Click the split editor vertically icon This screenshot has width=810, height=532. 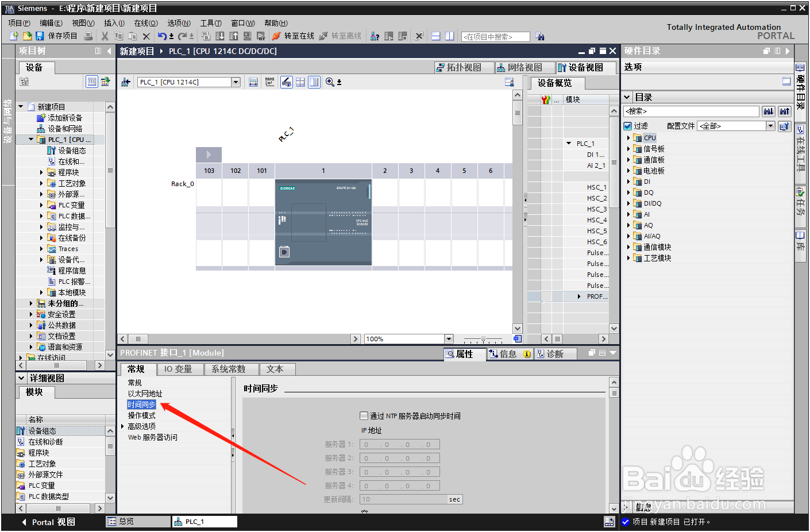point(450,36)
